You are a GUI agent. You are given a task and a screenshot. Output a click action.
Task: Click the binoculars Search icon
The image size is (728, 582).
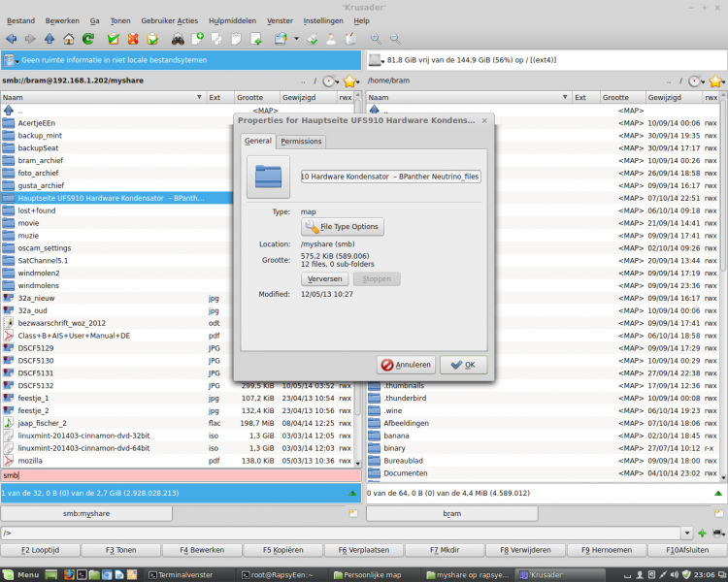[x=179, y=39]
